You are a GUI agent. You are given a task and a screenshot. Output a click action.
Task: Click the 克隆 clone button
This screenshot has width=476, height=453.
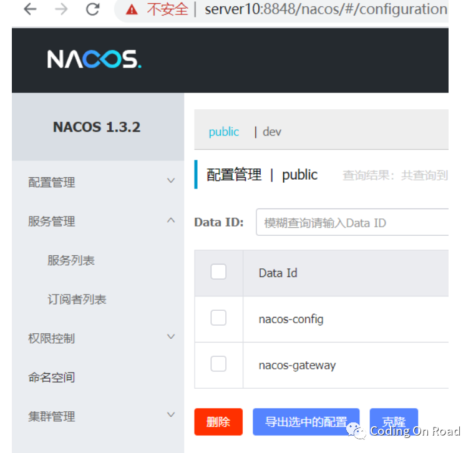pos(394,422)
